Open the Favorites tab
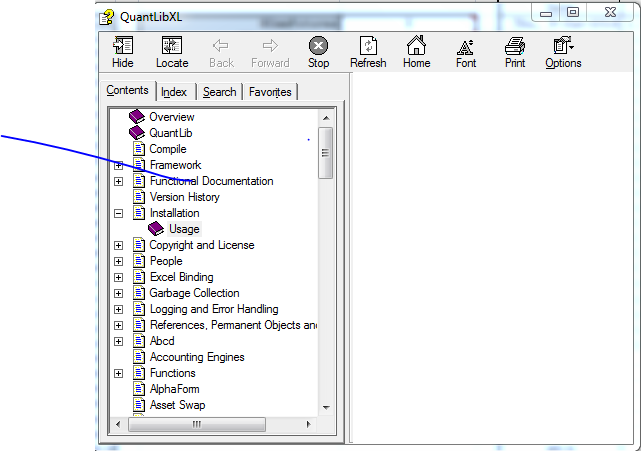Screen dimensions: 641x451 coord(270,92)
